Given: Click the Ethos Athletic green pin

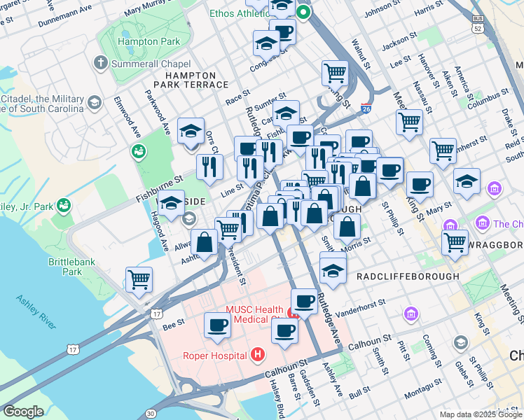Looking at the screenshot, I should point(303,13).
